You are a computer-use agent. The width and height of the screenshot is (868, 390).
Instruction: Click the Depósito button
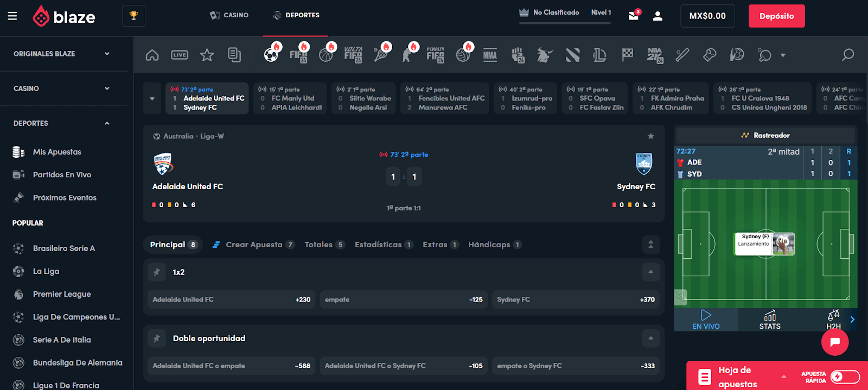pyautogui.click(x=776, y=16)
